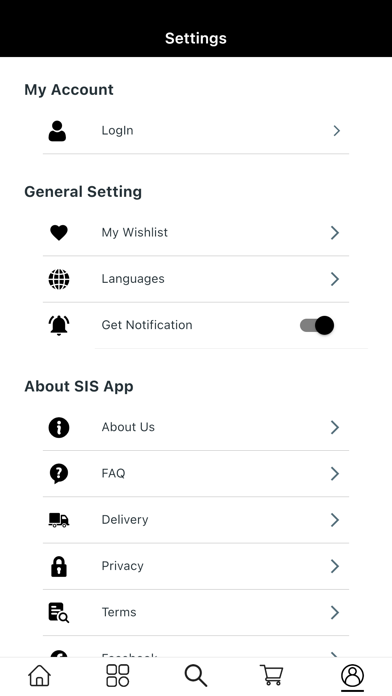Tap the FAQ question bubble icon
The height and width of the screenshot is (696, 392).
pos(59,474)
